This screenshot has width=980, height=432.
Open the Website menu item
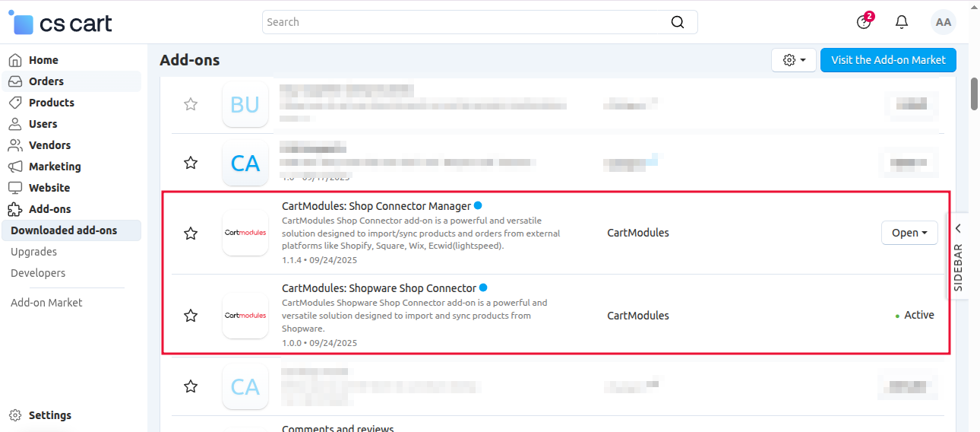(x=49, y=188)
